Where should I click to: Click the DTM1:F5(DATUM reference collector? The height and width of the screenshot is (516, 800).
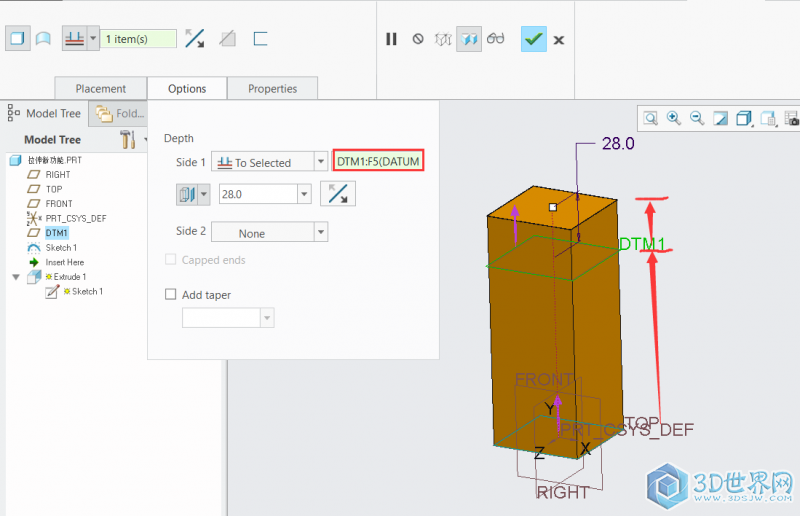tap(378, 161)
